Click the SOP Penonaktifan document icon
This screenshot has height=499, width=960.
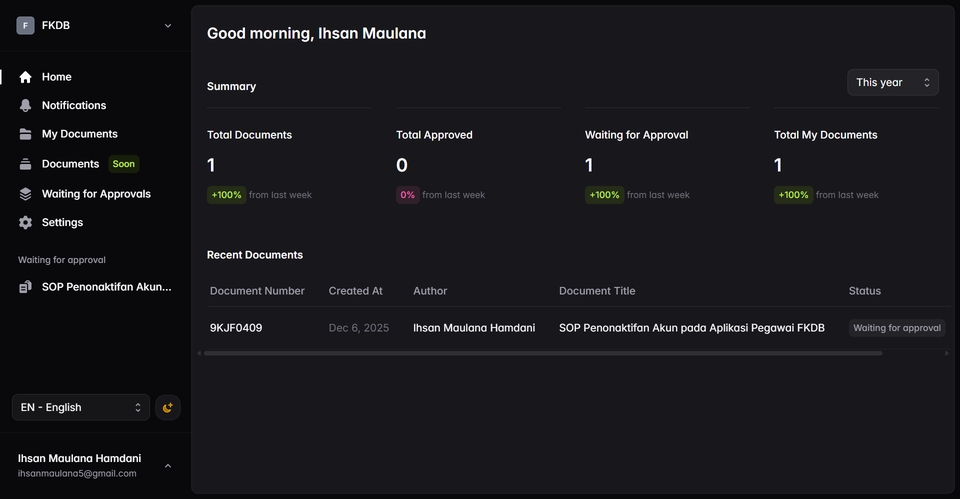coord(26,287)
